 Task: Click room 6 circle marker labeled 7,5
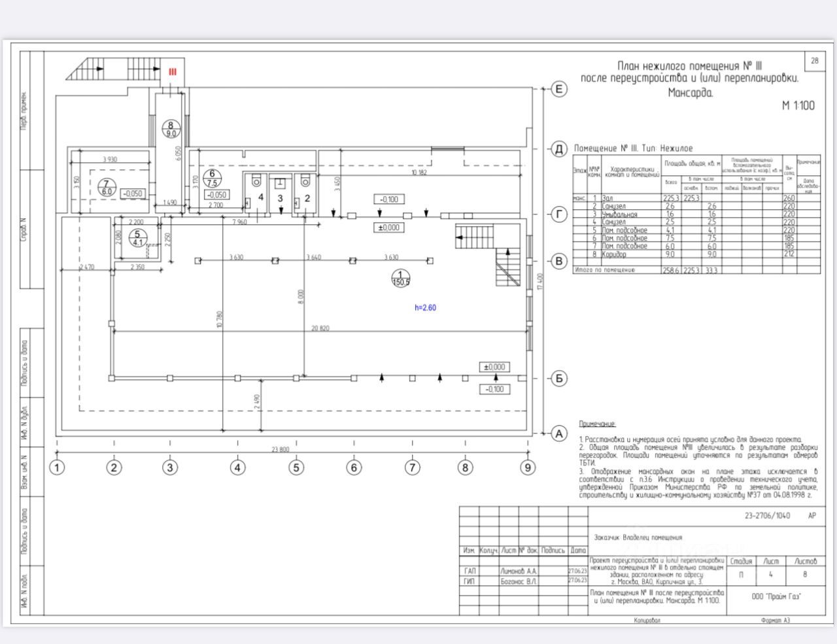[x=213, y=178]
